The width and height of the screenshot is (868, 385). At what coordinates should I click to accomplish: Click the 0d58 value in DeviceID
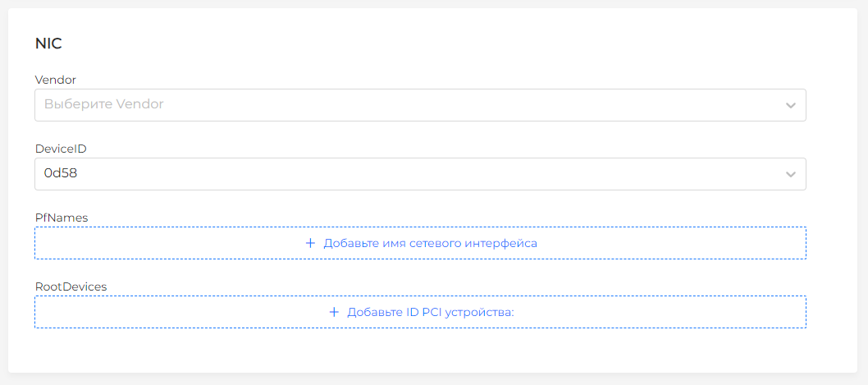point(61,174)
